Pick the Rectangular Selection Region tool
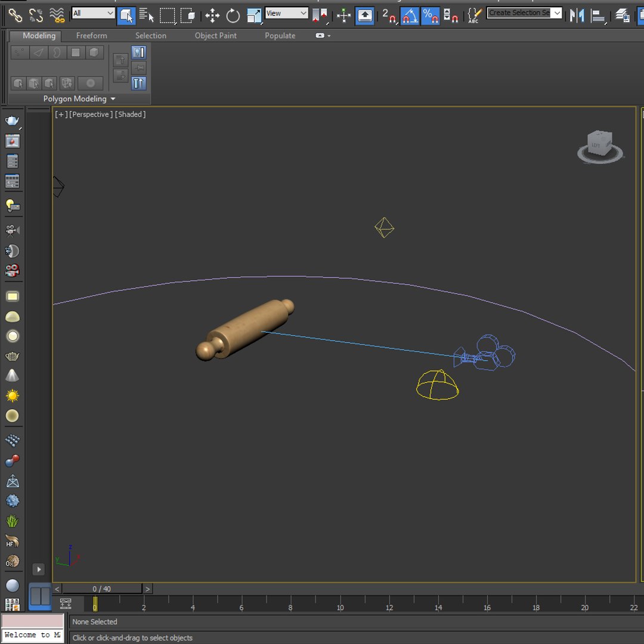This screenshot has width=644, height=644. [167, 16]
